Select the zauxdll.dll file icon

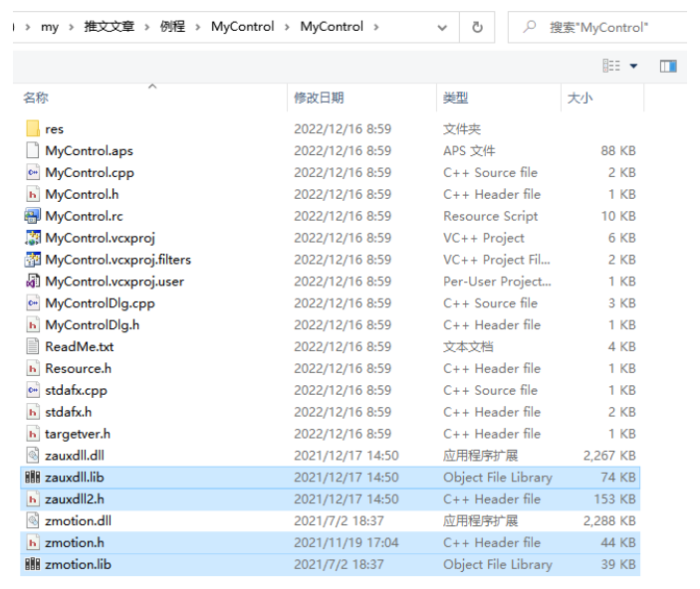(x=33, y=456)
